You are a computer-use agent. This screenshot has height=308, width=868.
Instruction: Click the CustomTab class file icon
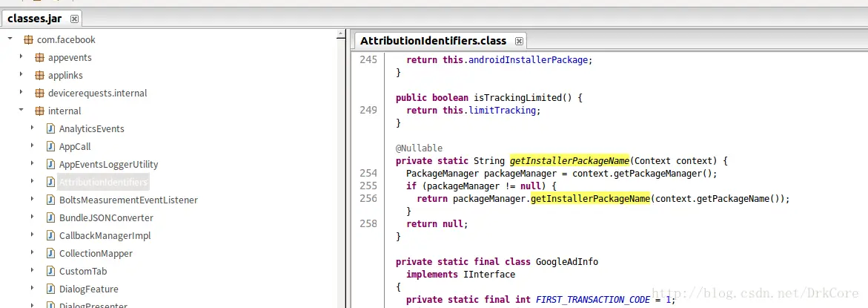click(50, 271)
